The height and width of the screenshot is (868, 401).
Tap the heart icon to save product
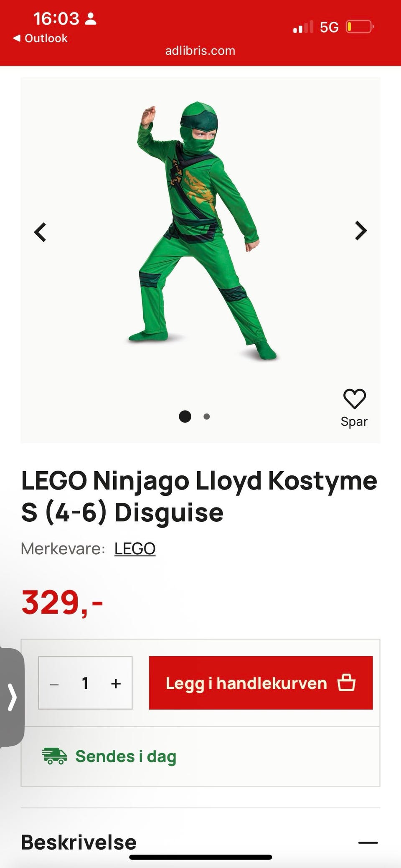pos(354,399)
